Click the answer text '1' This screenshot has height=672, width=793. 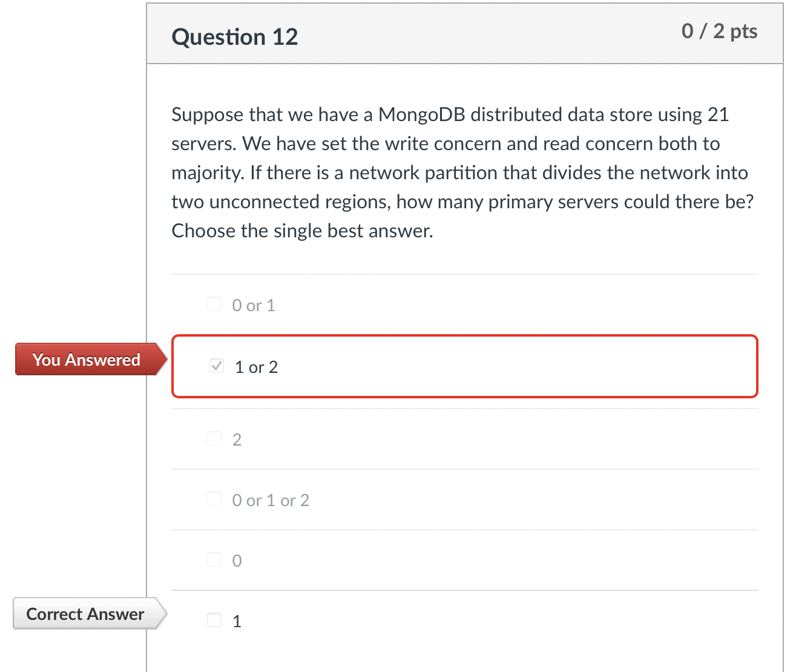pyautogui.click(x=236, y=621)
